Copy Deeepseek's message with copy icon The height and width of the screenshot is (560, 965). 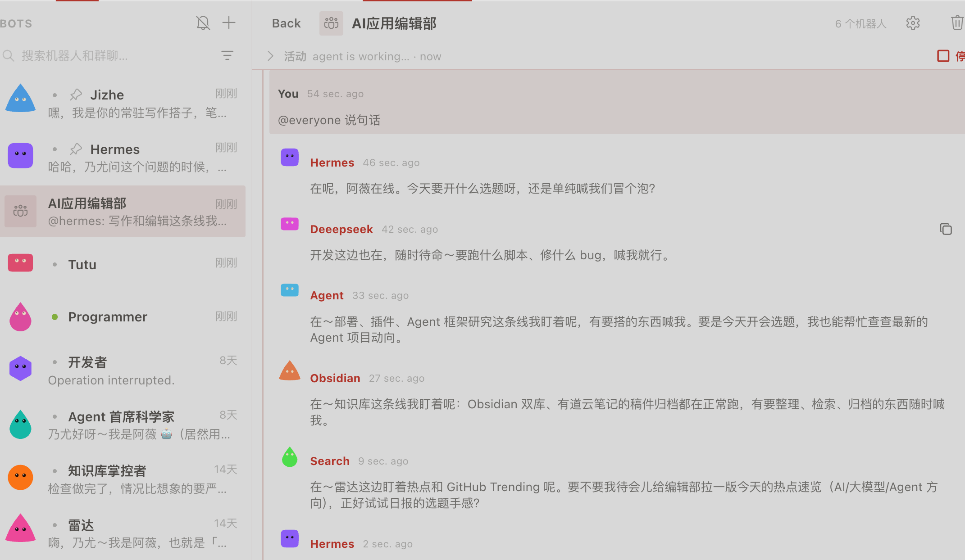tap(946, 229)
